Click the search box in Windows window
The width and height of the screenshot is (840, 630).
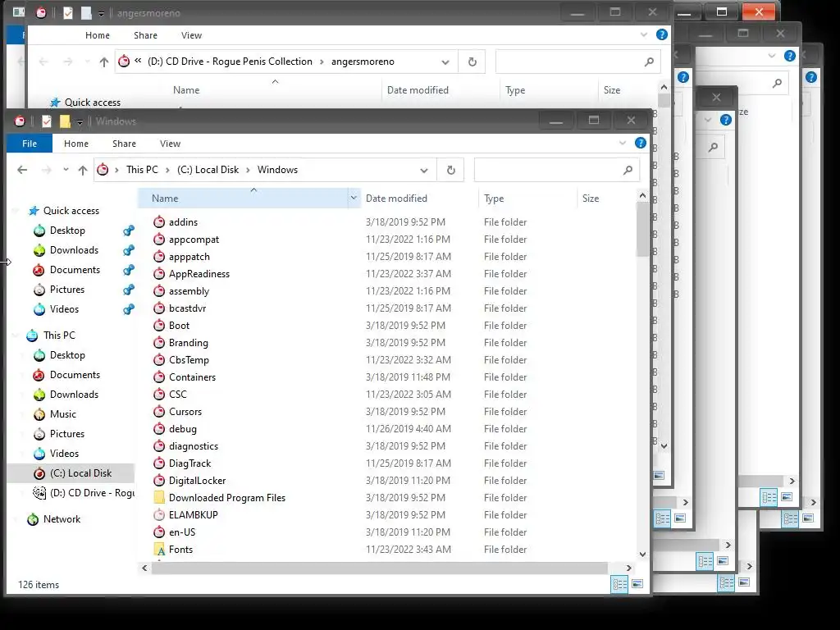point(557,170)
